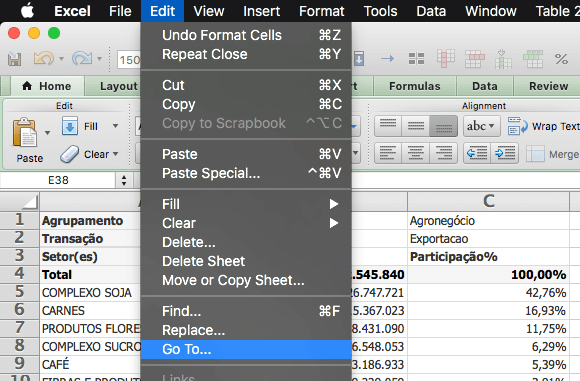580x381 pixels.
Task: Click the Wrap Text button
Action: pos(543,126)
